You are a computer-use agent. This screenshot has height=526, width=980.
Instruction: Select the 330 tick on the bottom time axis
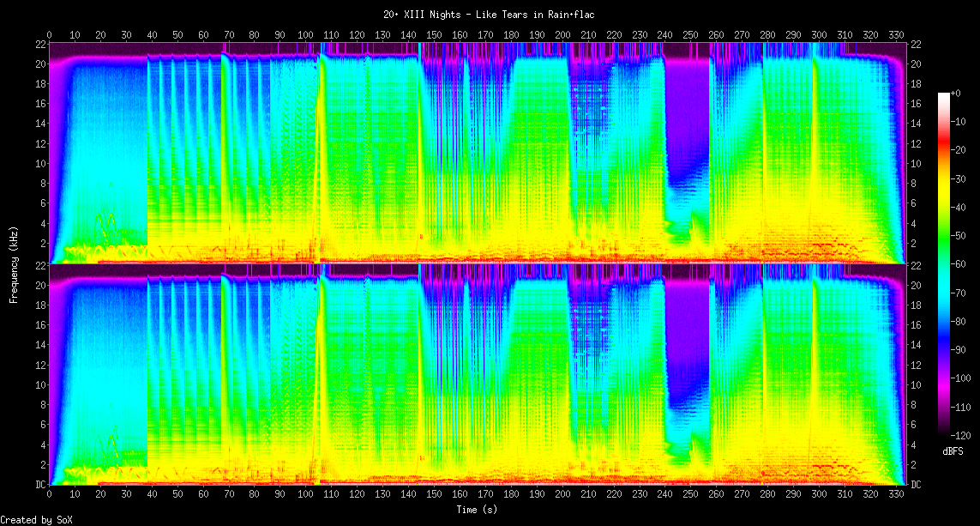(x=896, y=495)
